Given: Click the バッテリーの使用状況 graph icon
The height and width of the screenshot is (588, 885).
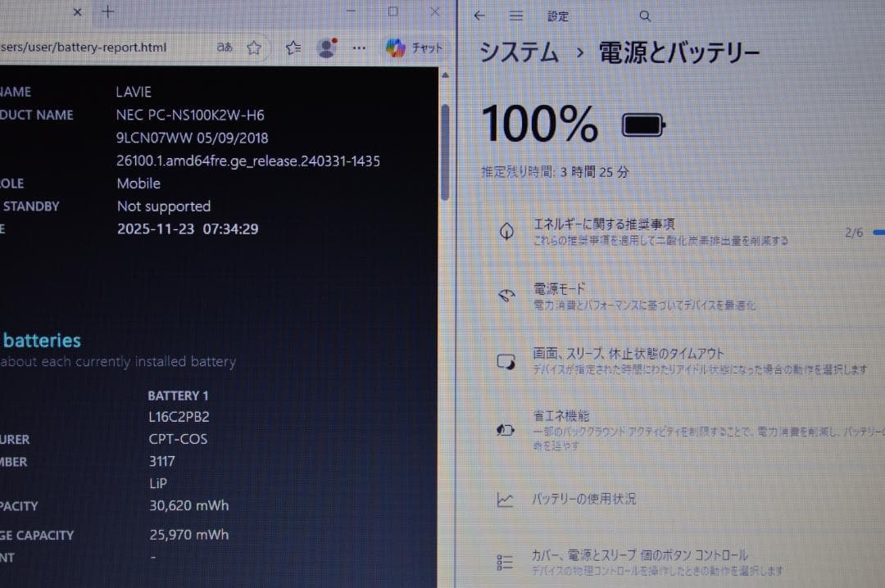Looking at the screenshot, I should 506,498.
